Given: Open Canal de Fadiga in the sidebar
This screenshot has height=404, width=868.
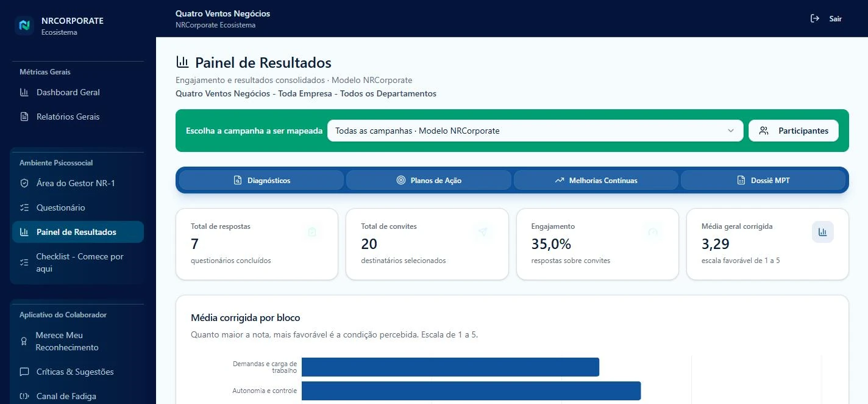Looking at the screenshot, I should [x=78, y=396].
